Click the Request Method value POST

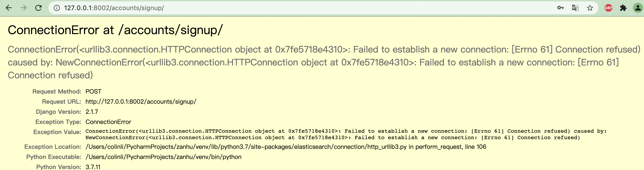pos(93,91)
